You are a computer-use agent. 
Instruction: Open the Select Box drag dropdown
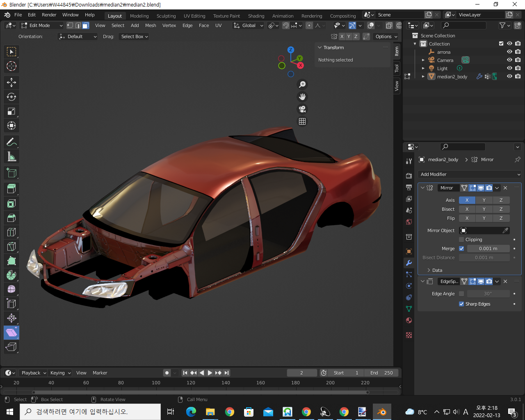[x=134, y=37]
